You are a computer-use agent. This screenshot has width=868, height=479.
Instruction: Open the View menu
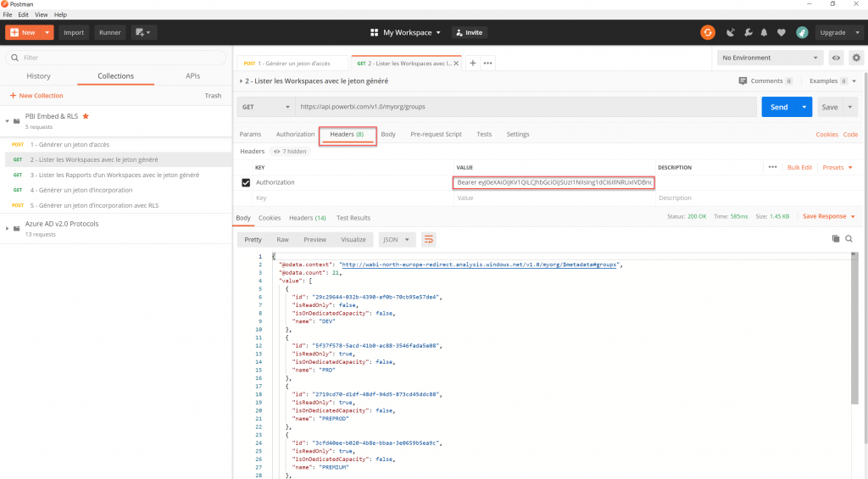41,14
